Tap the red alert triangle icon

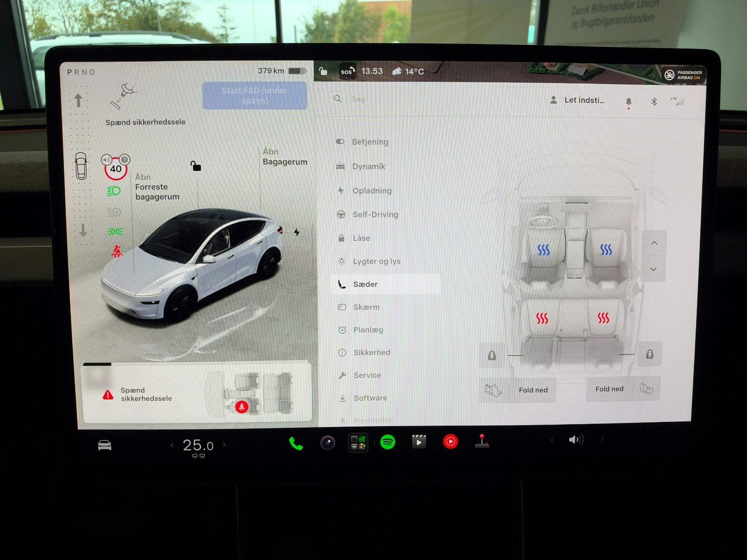(108, 395)
